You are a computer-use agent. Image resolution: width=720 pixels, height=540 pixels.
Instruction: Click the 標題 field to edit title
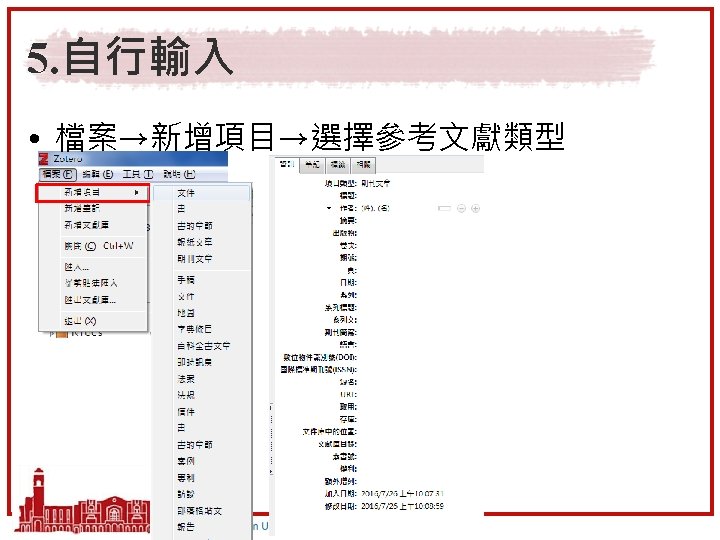[x=420, y=196]
